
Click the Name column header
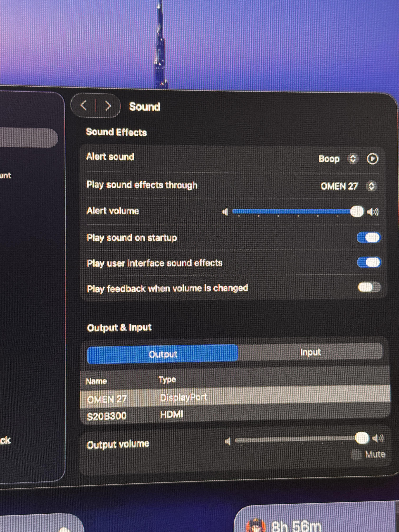(96, 381)
